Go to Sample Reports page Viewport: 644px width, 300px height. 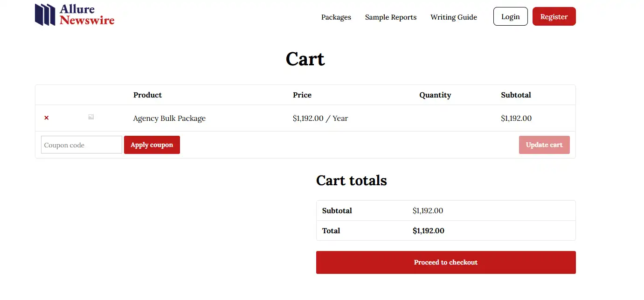click(x=391, y=17)
